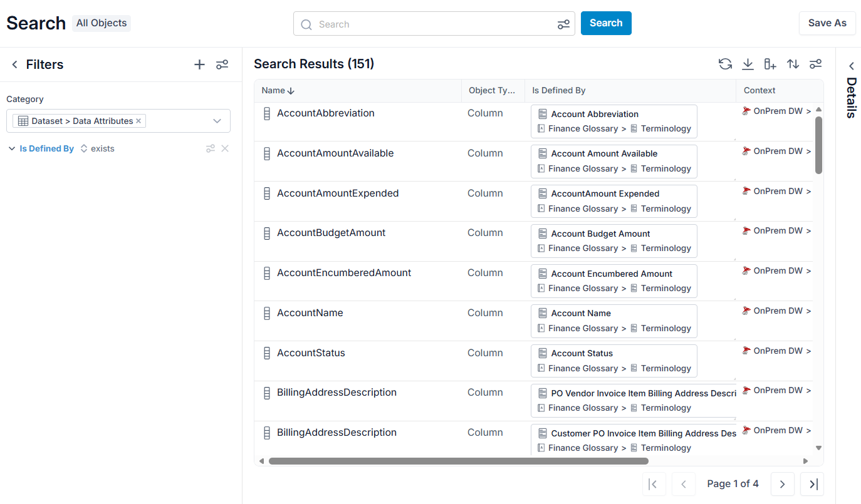The width and height of the screenshot is (861, 504).
Task: Click the Save As button
Action: 827,23
